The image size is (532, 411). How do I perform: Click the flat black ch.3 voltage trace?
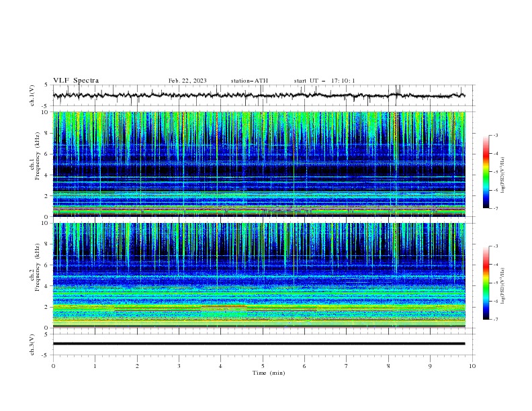tap(259, 344)
